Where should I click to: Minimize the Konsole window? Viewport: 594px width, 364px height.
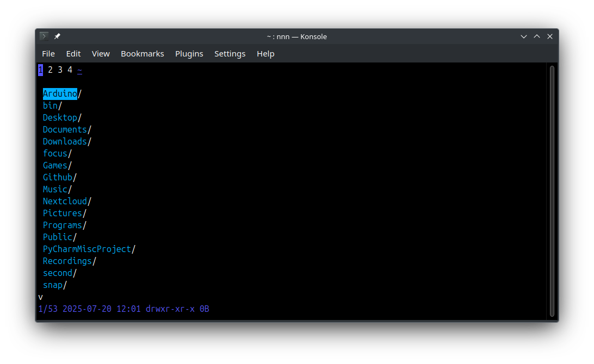[523, 36]
